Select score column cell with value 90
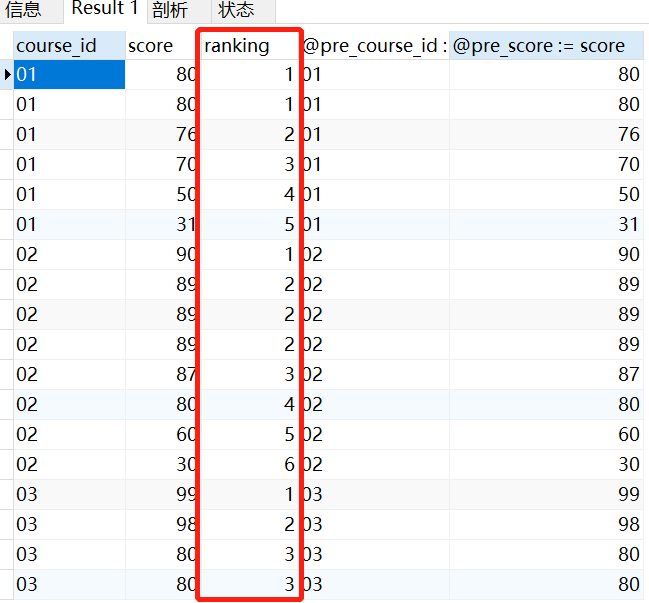 point(161,255)
